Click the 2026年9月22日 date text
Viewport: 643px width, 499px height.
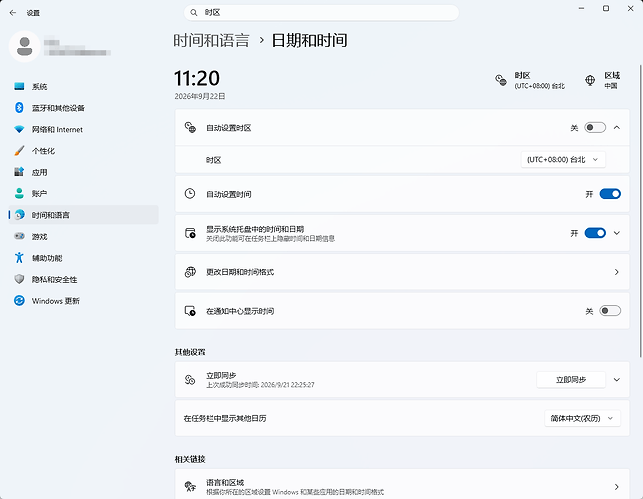tap(200, 96)
